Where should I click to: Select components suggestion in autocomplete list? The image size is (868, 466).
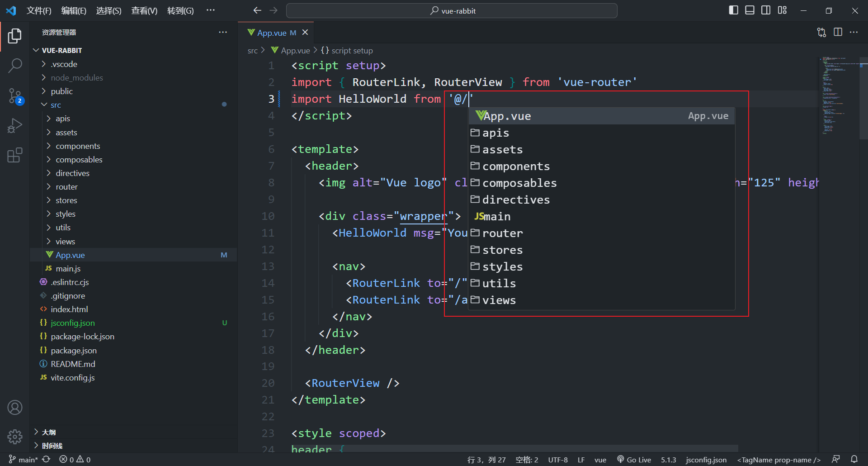pyautogui.click(x=601, y=166)
